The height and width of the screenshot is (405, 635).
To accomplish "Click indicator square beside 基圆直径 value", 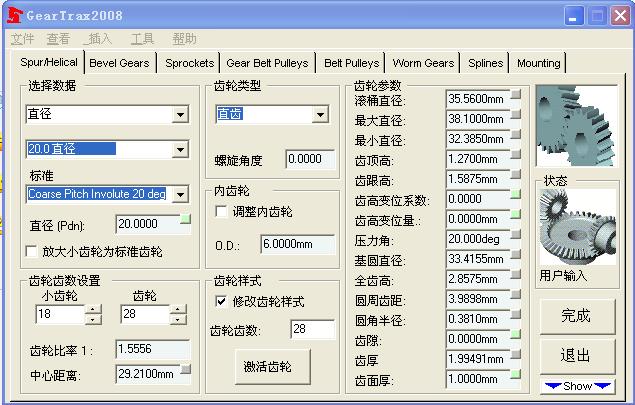I will 516,254.
